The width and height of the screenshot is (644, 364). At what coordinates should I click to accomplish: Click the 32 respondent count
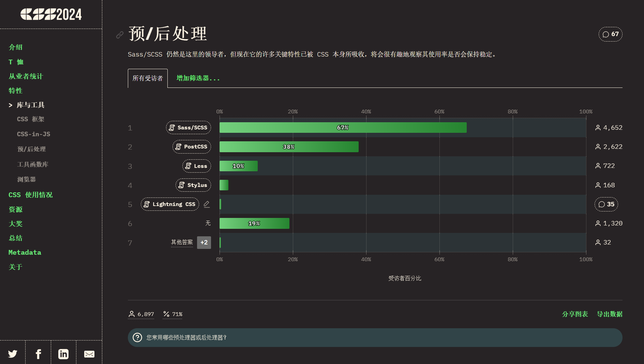(603, 242)
